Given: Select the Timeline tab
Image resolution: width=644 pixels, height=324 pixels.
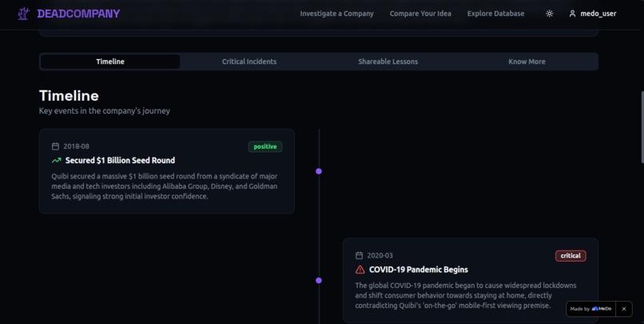Looking at the screenshot, I should point(110,62).
